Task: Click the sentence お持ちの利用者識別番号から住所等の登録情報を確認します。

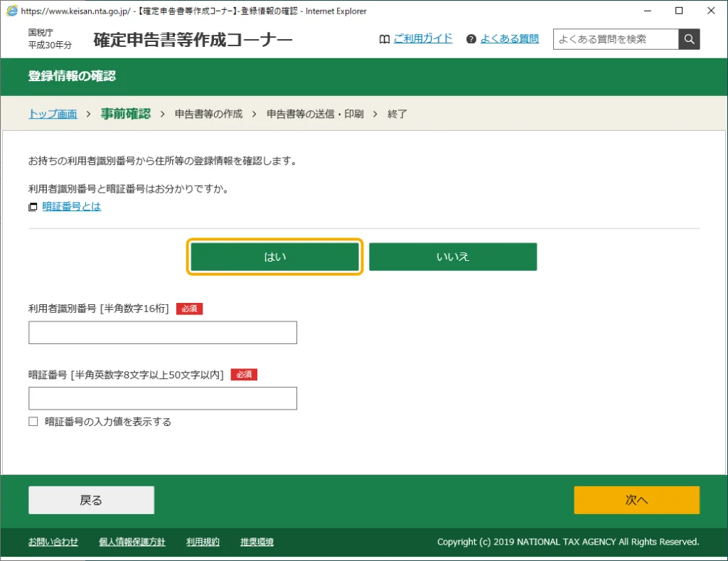Action: point(163,161)
